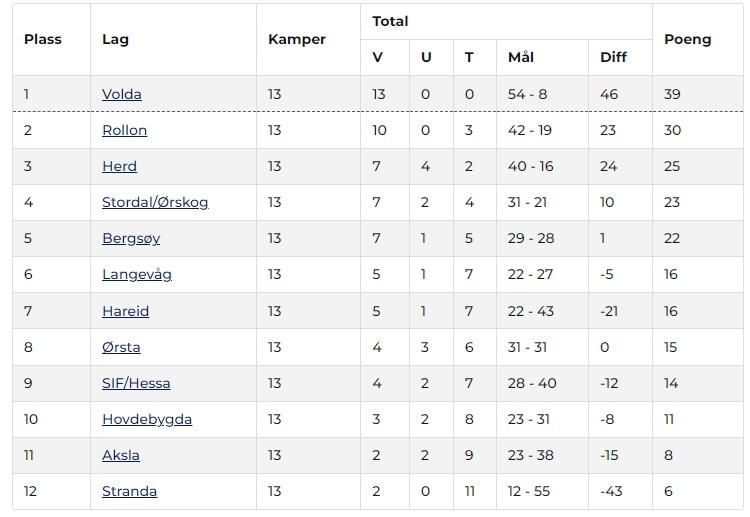Open the Hovdebygda team link
The width and height of the screenshot is (750, 517).
tap(147, 419)
